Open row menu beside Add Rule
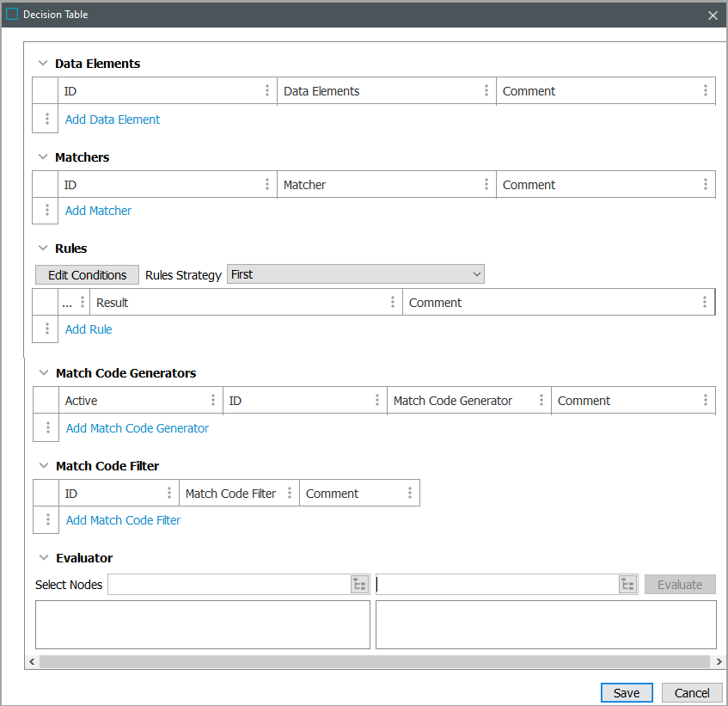The image size is (728, 706). point(46,329)
